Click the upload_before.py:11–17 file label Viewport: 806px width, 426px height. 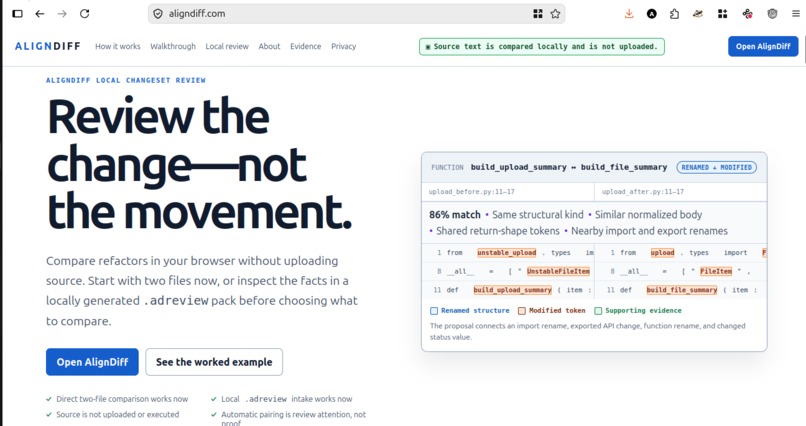click(471, 192)
